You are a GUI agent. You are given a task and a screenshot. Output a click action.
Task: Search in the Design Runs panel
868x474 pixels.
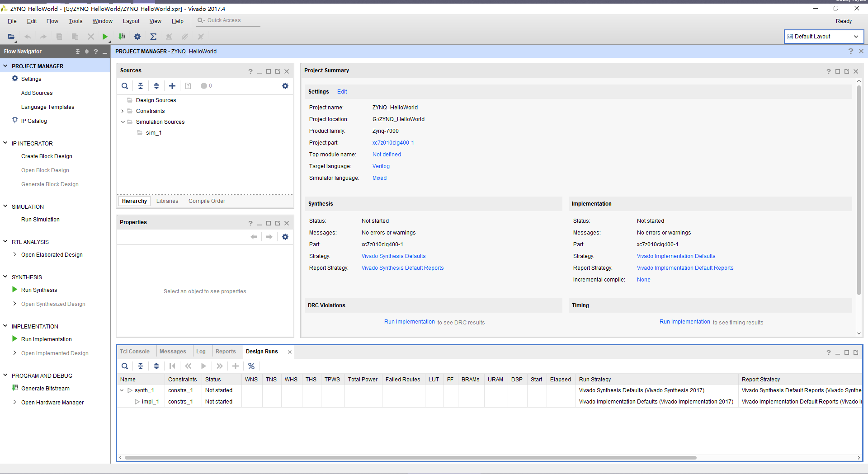[125, 366]
